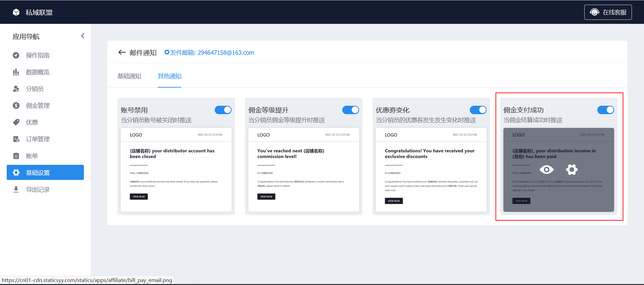644x285 pixels.
Task: Collapse the 应用导航 sidebar chevron
Action: point(83,36)
